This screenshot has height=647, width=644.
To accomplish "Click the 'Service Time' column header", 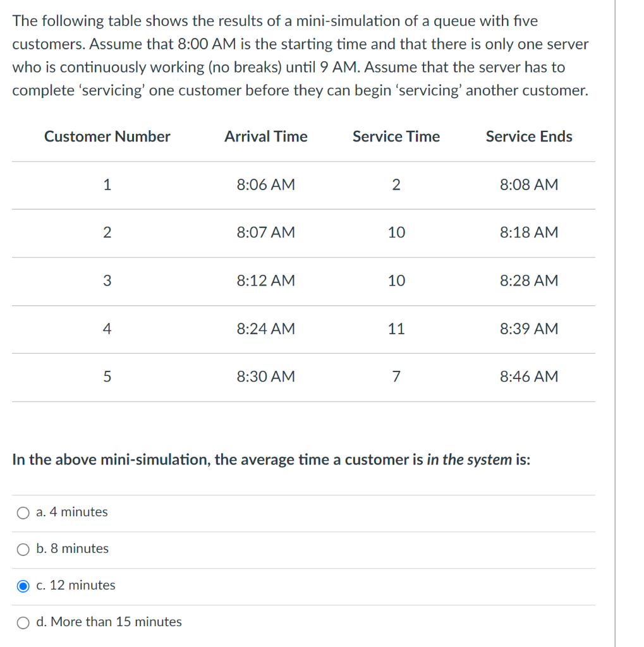I will tap(396, 136).
